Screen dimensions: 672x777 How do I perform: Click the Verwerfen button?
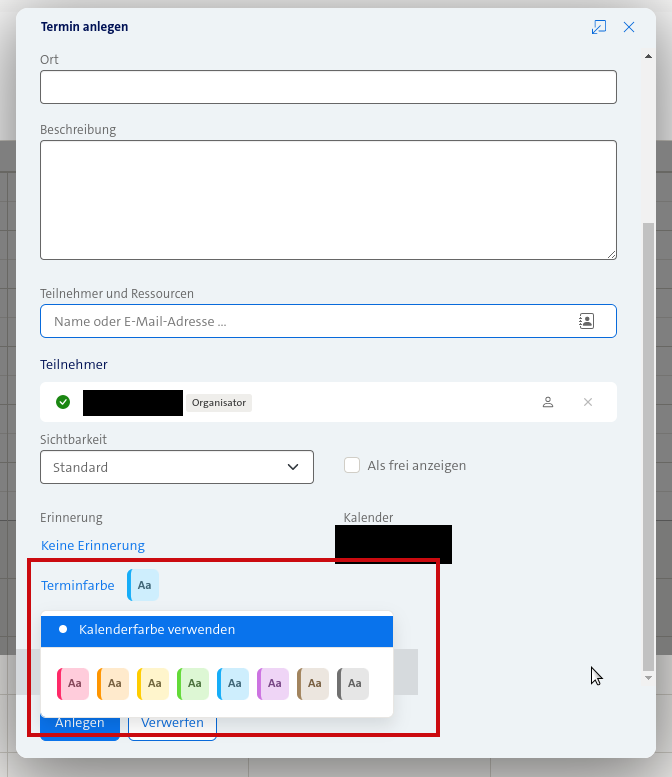click(x=172, y=724)
